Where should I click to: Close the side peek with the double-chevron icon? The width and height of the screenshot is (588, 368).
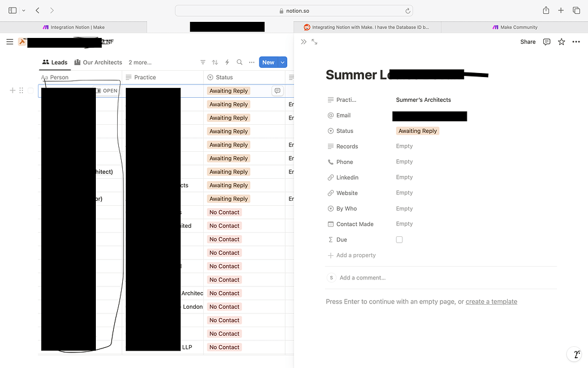coord(303,41)
